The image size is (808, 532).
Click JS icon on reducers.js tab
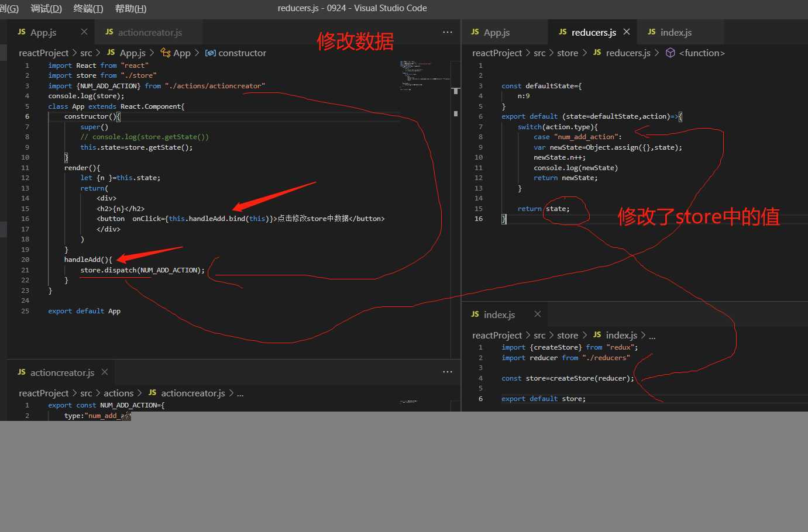pyautogui.click(x=563, y=32)
